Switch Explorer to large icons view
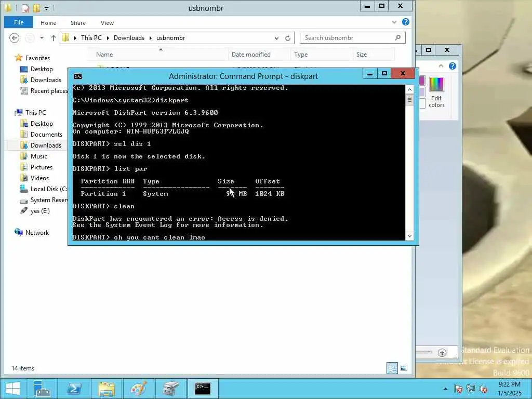 pyautogui.click(x=404, y=368)
